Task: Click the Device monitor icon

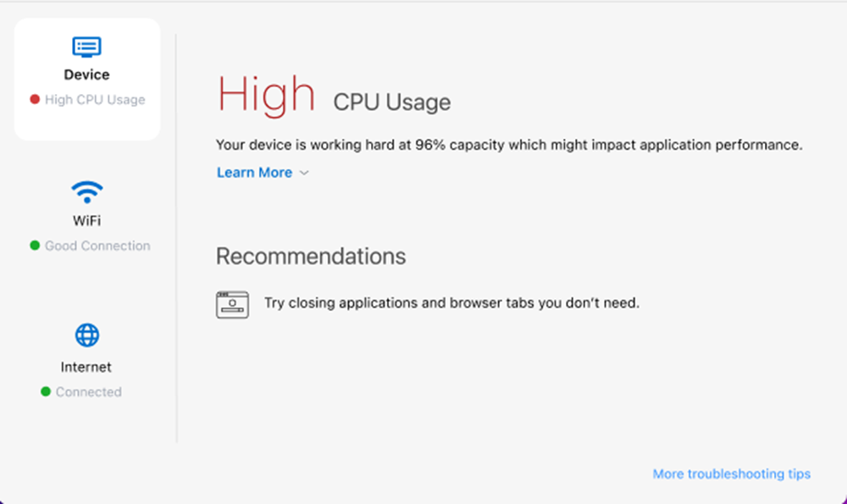Action: 86,47
